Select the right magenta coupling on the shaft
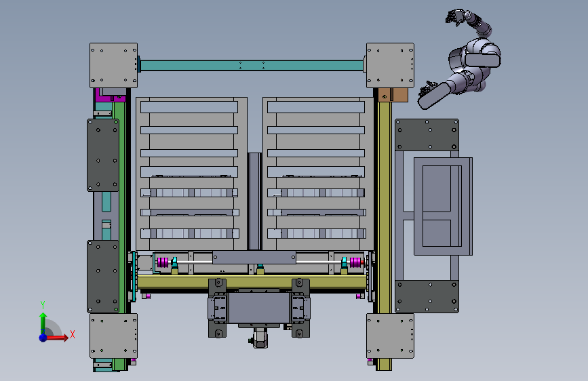 point(355,262)
